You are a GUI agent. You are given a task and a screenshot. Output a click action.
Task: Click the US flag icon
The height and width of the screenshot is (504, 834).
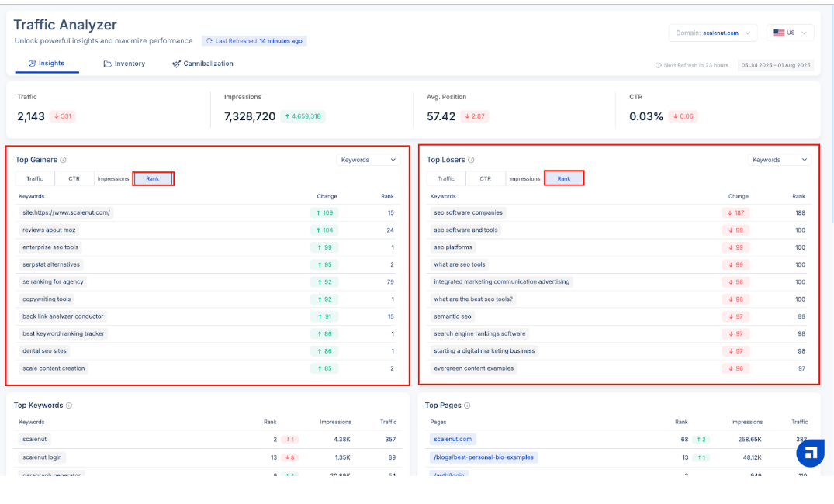pyautogui.click(x=779, y=33)
